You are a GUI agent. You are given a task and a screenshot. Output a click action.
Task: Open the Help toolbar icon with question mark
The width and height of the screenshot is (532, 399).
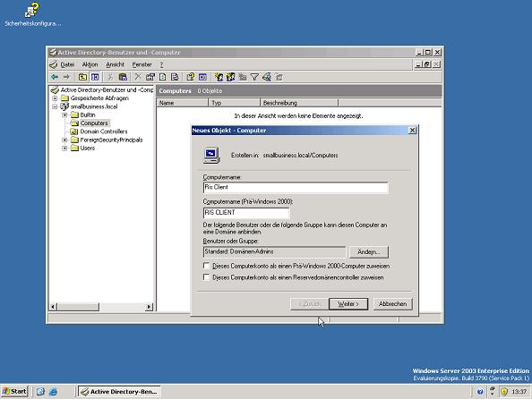coord(191,77)
